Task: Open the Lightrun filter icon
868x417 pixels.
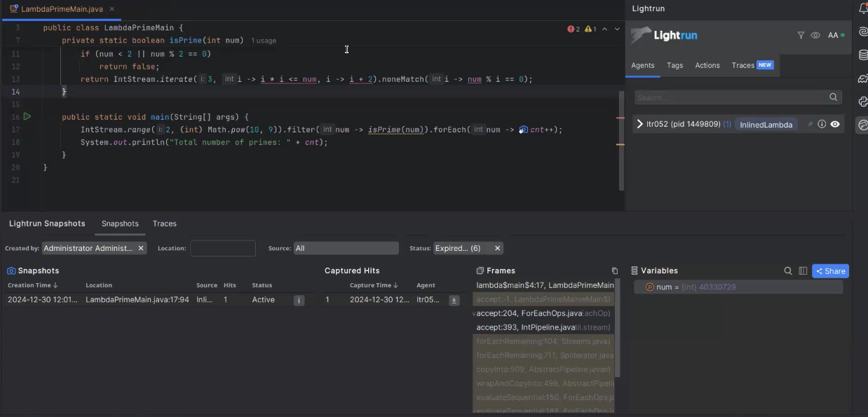Action: pos(801,35)
